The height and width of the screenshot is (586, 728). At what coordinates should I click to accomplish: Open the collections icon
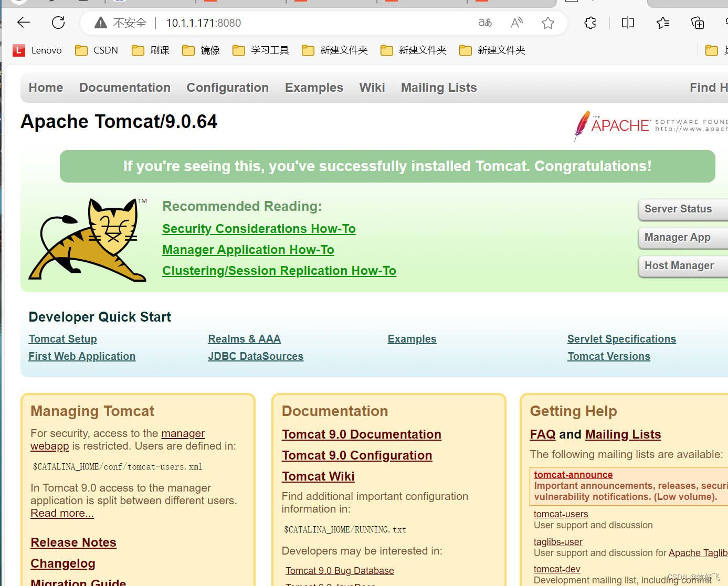click(698, 23)
